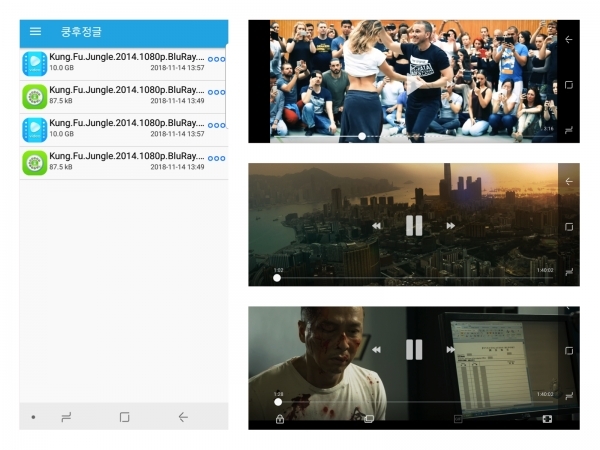Open the hamburger menu in blue header

pos(35,31)
